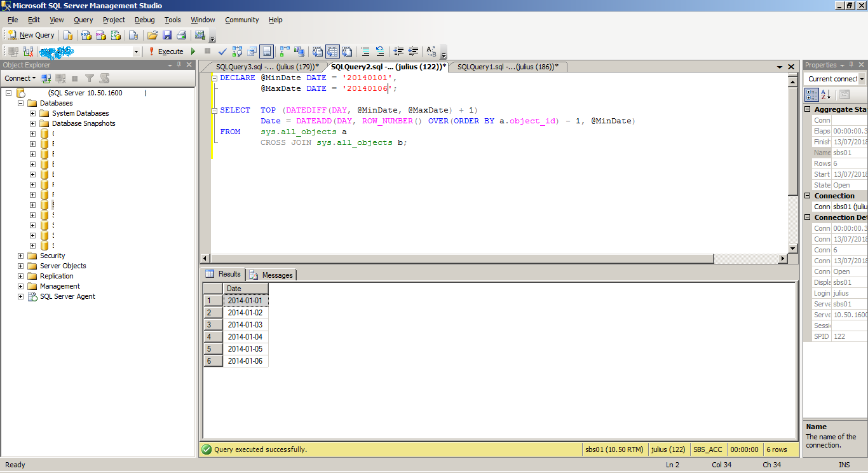Image resolution: width=868 pixels, height=473 pixels.
Task: Filter objects in Object Explorer
Action: pyautogui.click(x=90, y=78)
